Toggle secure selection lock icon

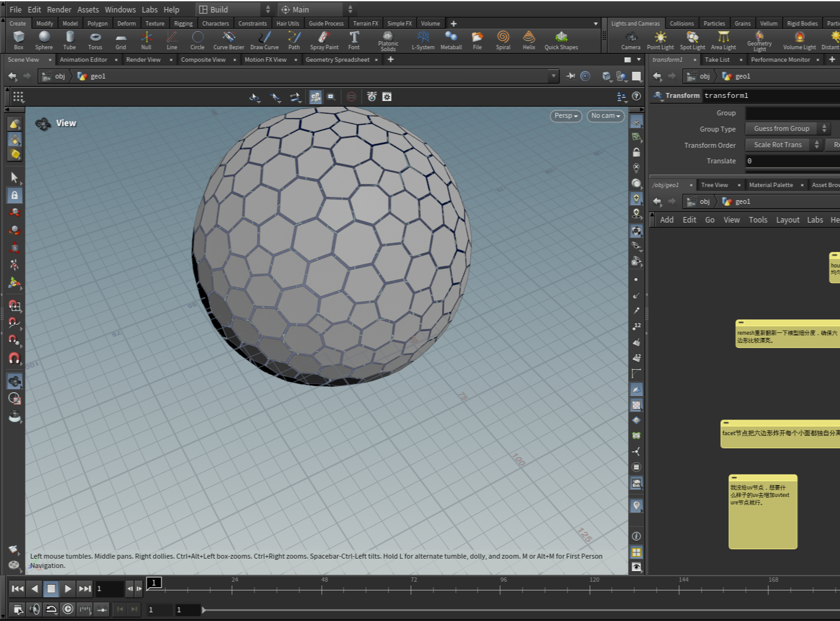pos(14,195)
